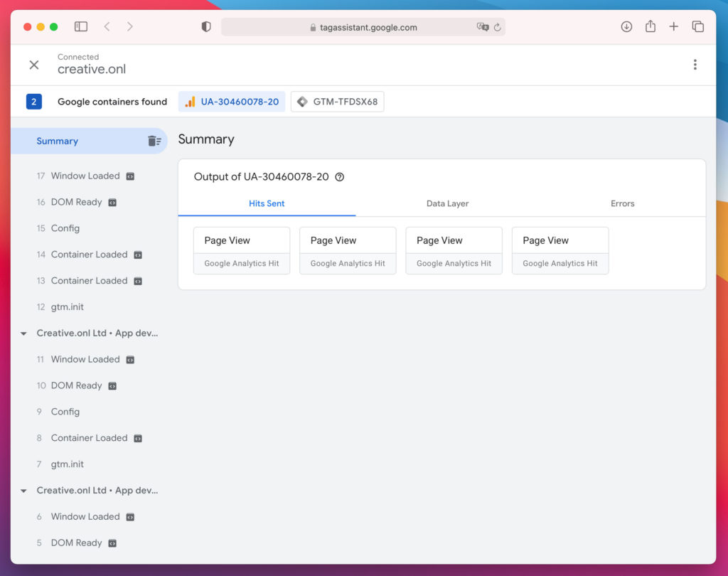
Task: Click the privacy shield icon in Safari toolbar
Action: [205, 26]
